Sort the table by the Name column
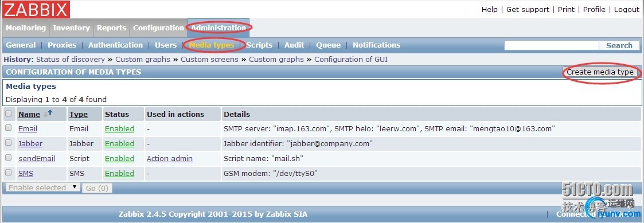Screen dimensions: 644x223 [29, 114]
